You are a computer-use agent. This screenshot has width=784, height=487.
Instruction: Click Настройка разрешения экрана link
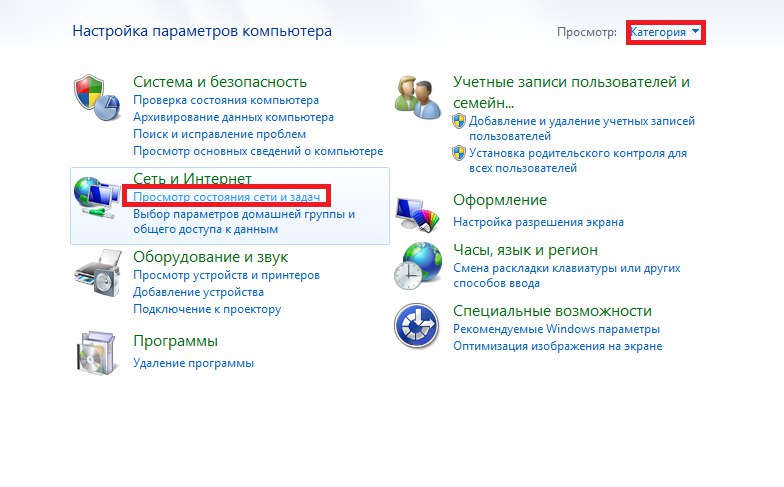click(x=538, y=222)
